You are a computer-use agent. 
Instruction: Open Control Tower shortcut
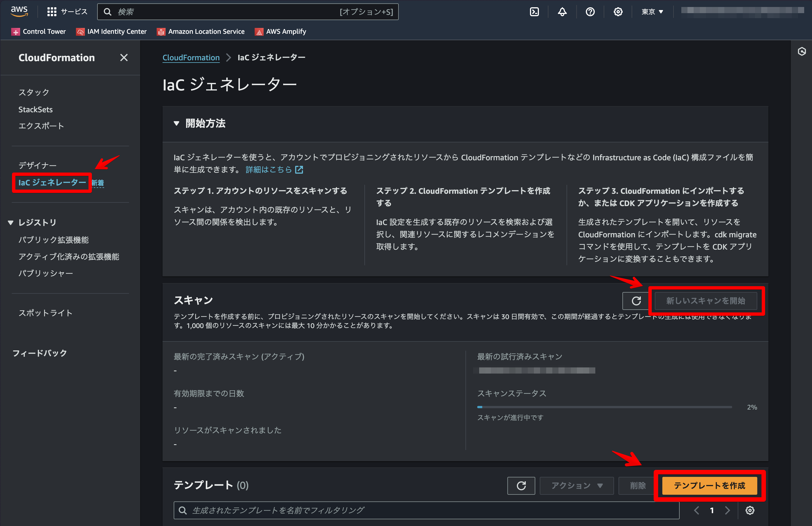point(38,31)
